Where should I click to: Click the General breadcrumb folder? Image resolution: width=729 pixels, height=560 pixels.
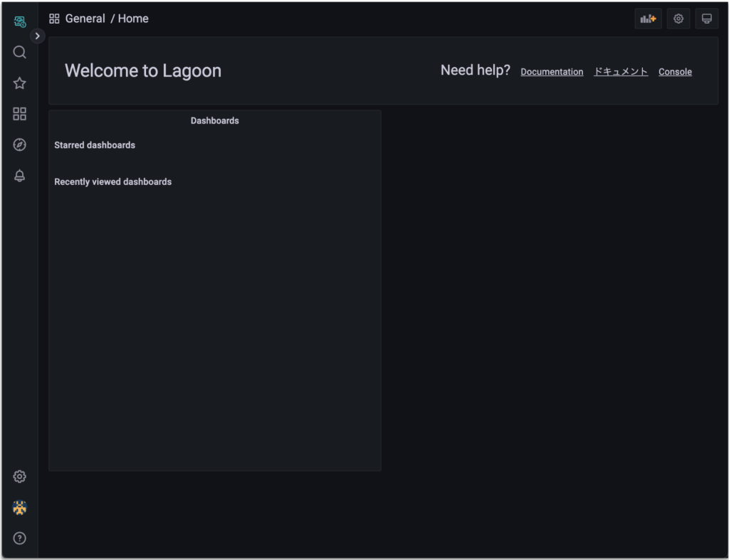tap(85, 19)
